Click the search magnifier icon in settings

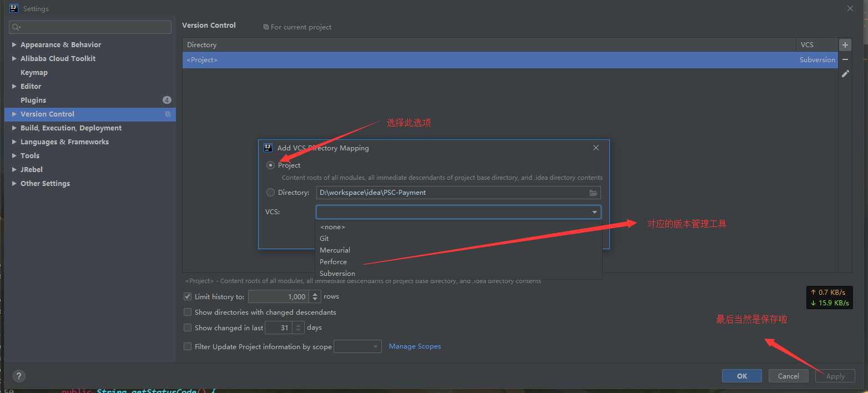coord(16,27)
